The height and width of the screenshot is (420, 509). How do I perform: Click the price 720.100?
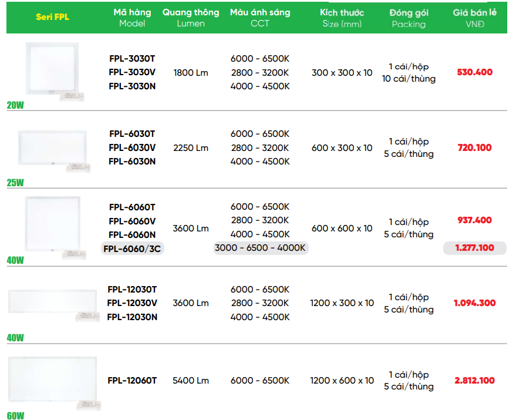click(474, 148)
